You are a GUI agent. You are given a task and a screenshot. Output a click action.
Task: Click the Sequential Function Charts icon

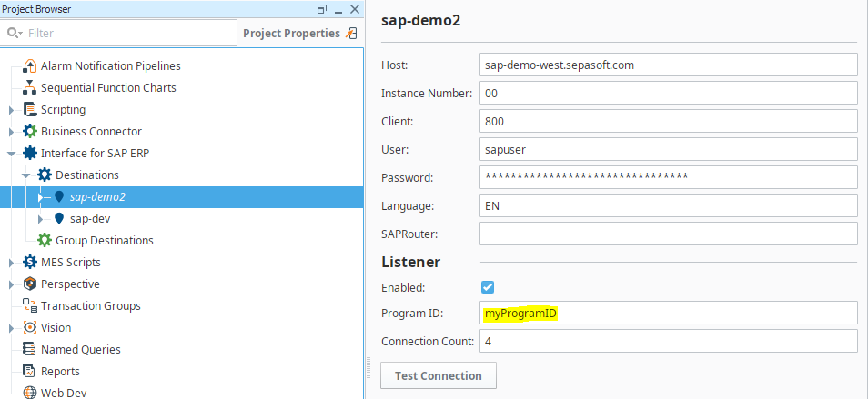point(30,88)
